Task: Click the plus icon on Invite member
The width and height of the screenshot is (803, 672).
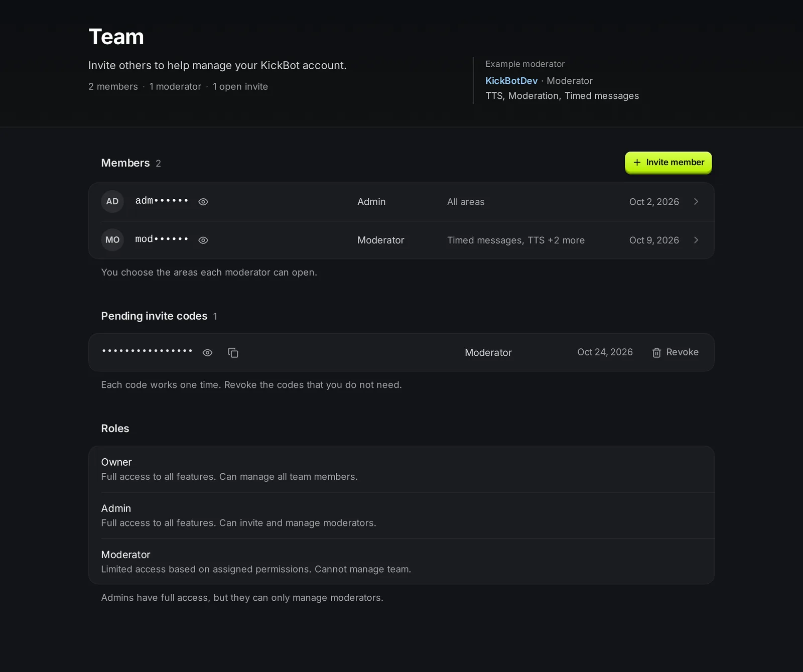Action: 637,163
